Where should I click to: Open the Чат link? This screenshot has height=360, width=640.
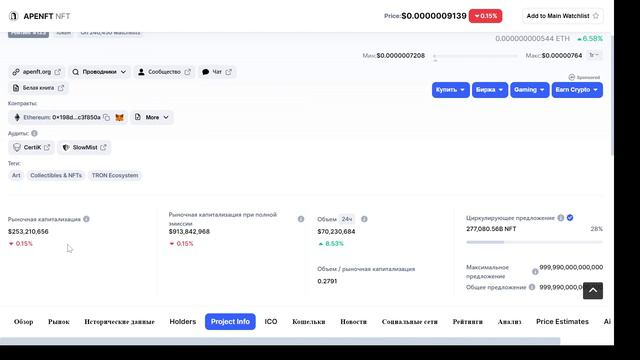coord(217,72)
